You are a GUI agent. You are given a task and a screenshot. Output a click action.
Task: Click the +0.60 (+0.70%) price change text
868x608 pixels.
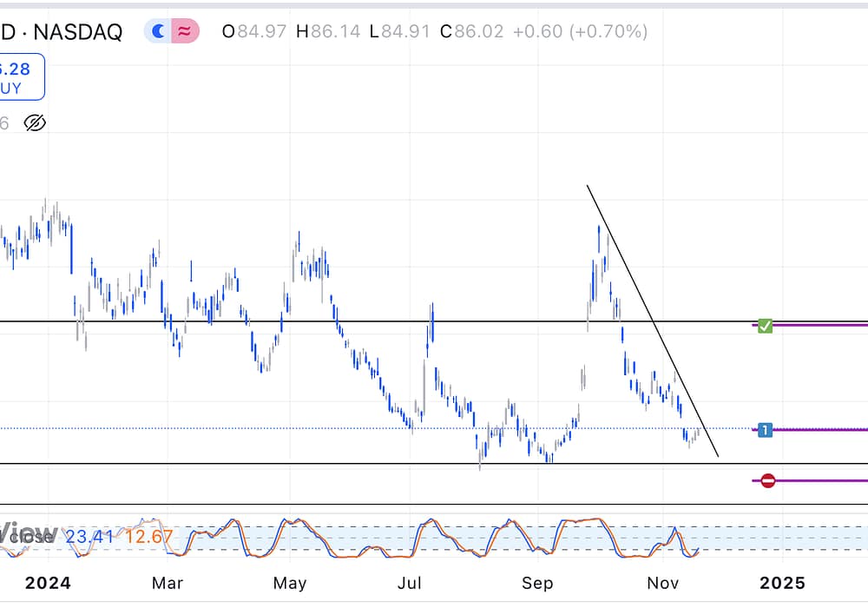click(579, 32)
